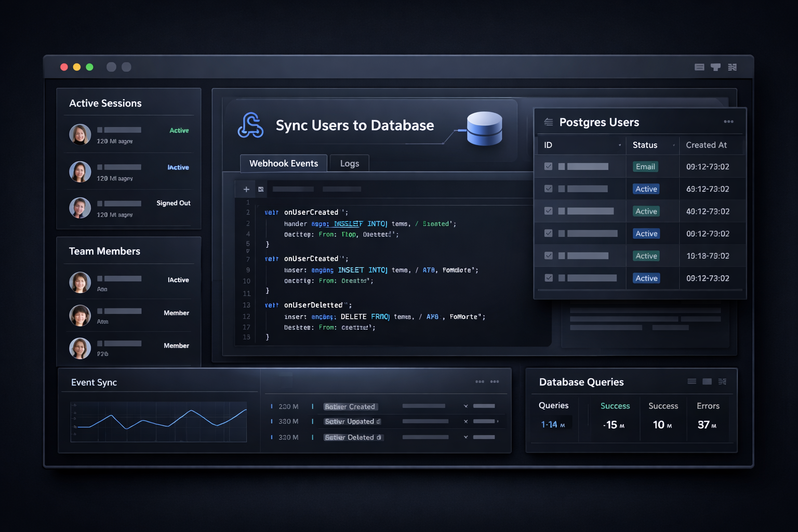798x532 pixels.
Task: Click the 40:12-73:02 timestamp cell
Action: point(708,211)
